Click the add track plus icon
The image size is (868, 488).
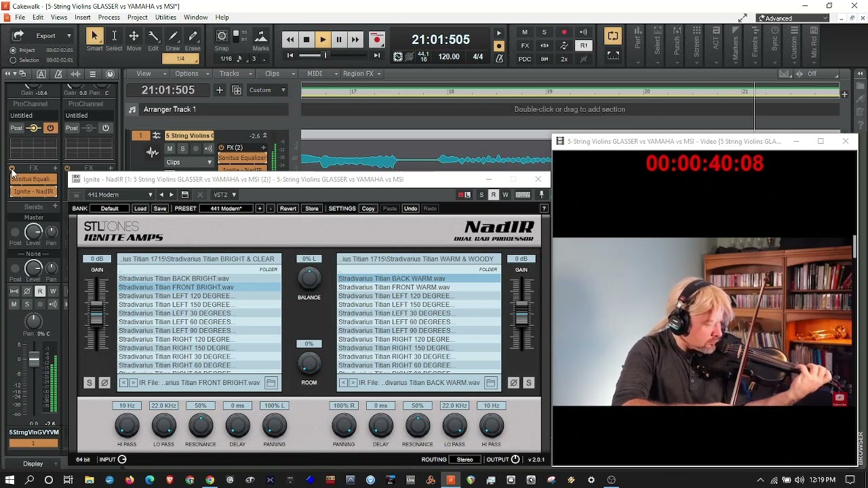219,90
